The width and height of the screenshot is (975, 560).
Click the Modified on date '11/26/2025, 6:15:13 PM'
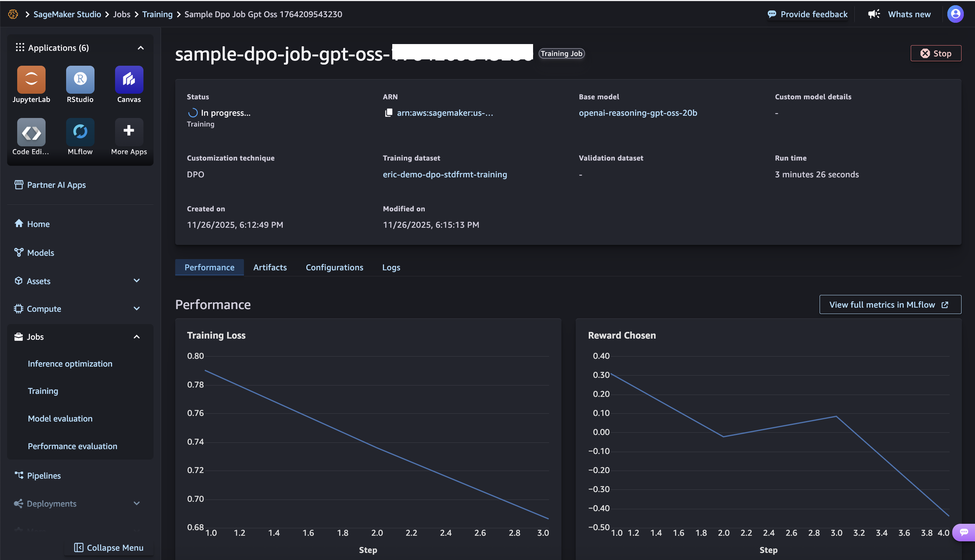(431, 225)
